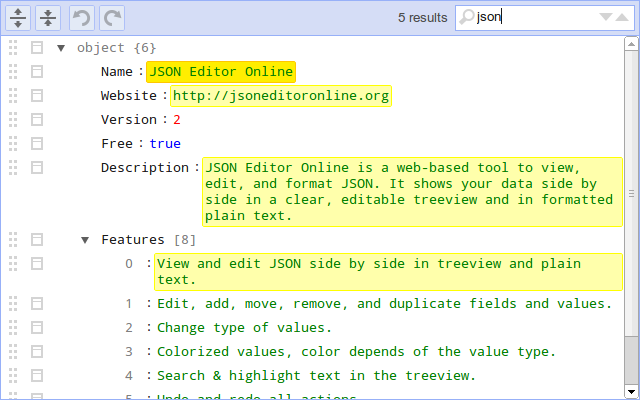Viewport: 640px width, 400px height.
Task: Click the '5 results' search count
Action: pyautogui.click(x=422, y=18)
